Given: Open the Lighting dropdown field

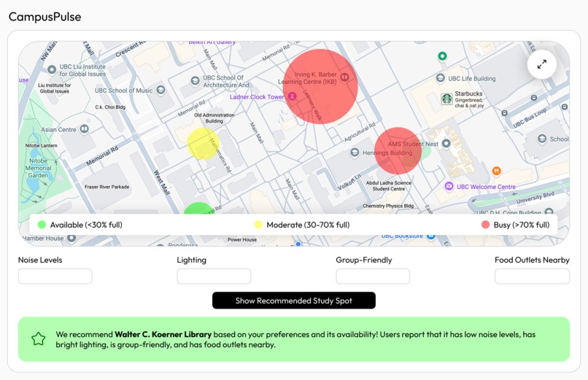Looking at the screenshot, I should click(x=214, y=276).
